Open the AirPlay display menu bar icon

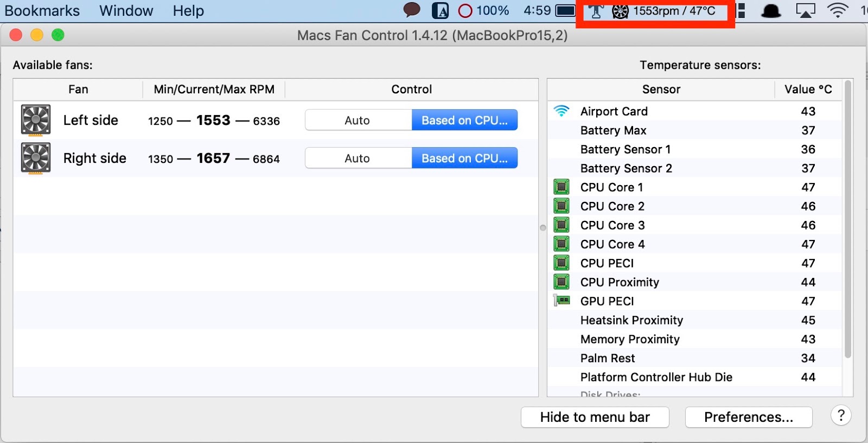[x=806, y=11]
